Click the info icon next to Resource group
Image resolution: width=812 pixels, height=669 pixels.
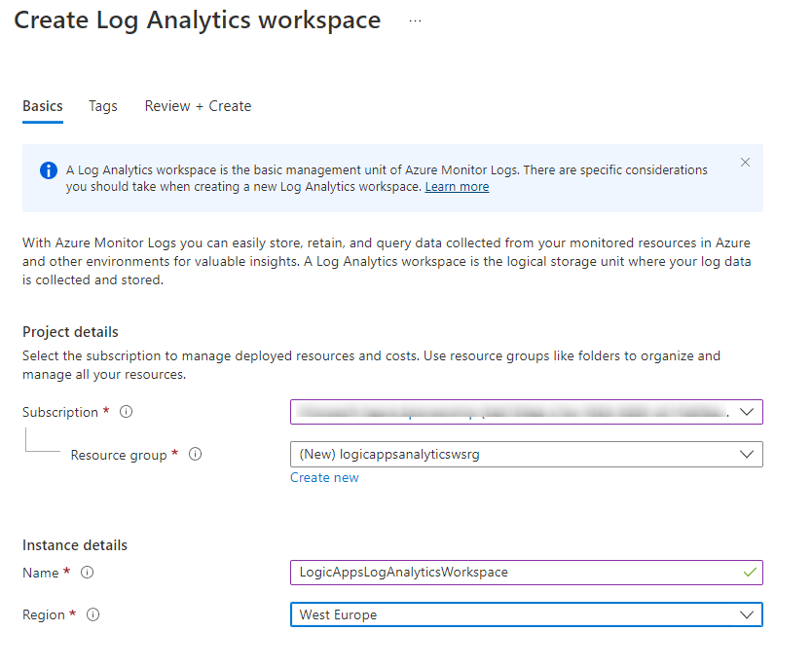[x=195, y=455]
